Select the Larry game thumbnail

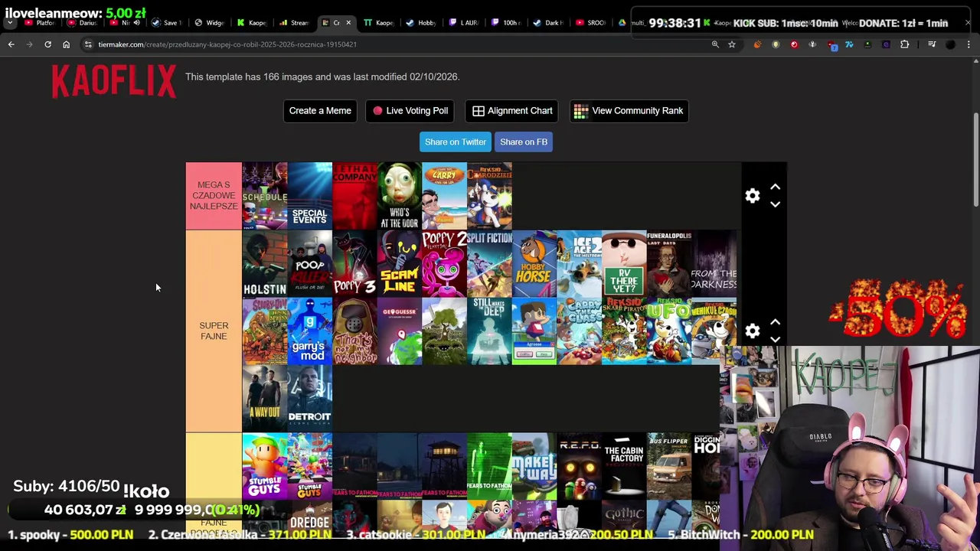pyautogui.click(x=444, y=196)
